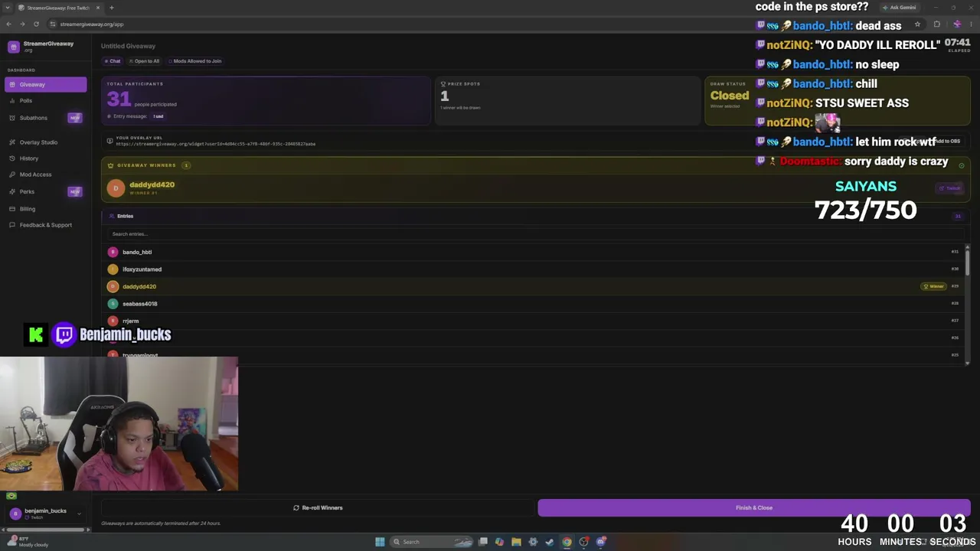Close the StreamerGiveaway browser tab
Image resolution: width=980 pixels, height=551 pixels.
coord(99,8)
